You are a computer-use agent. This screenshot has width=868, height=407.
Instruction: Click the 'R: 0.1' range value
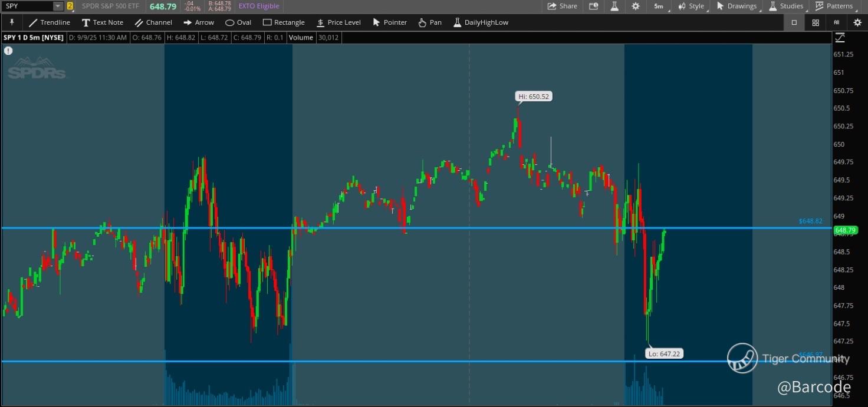pyautogui.click(x=275, y=38)
